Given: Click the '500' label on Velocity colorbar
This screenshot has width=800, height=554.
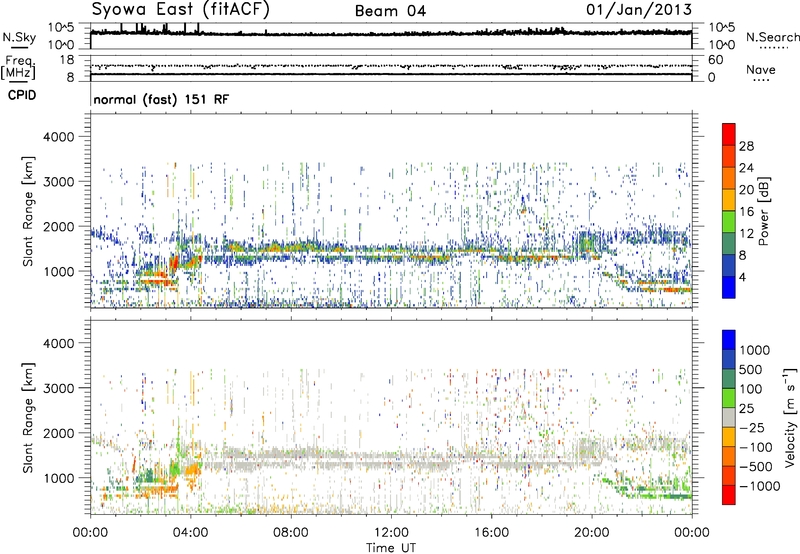Looking at the screenshot, I should [x=750, y=369].
